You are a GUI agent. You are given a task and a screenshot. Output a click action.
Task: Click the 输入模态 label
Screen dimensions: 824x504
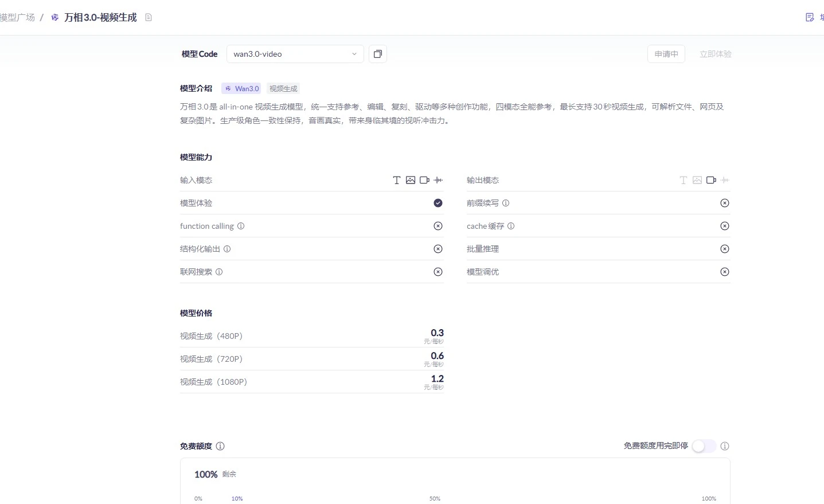[196, 180]
